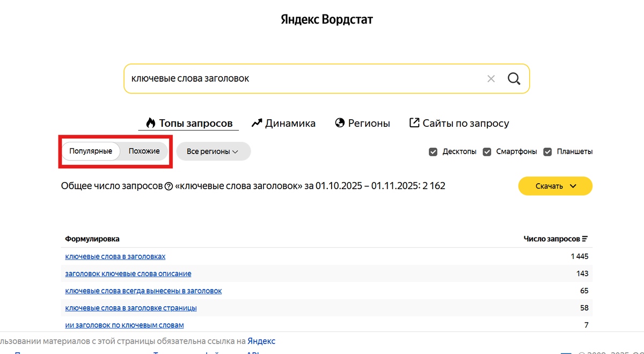Click the trending chart icon next to Динамика
The image size is (644, 354).
point(256,122)
